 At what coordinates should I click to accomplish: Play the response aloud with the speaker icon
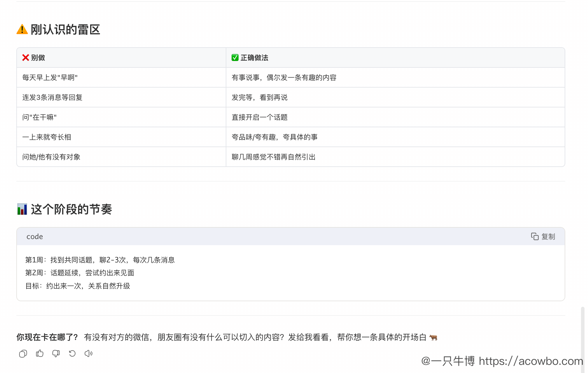[x=88, y=354]
